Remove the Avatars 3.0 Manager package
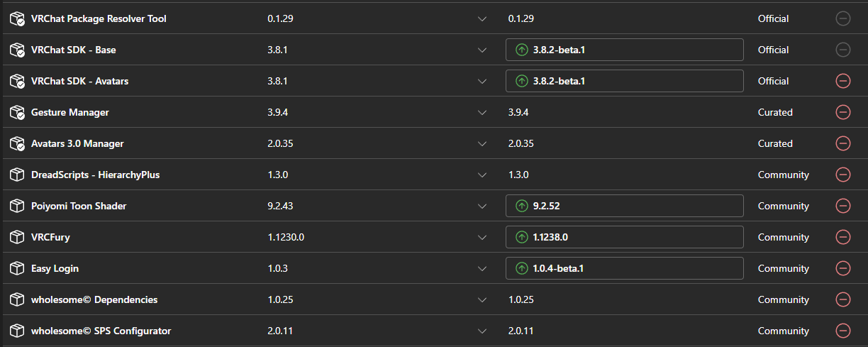This screenshot has height=347, width=868. tap(843, 143)
